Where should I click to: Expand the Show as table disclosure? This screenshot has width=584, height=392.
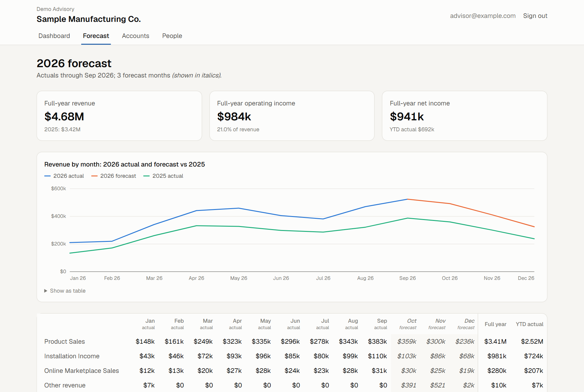(65, 291)
